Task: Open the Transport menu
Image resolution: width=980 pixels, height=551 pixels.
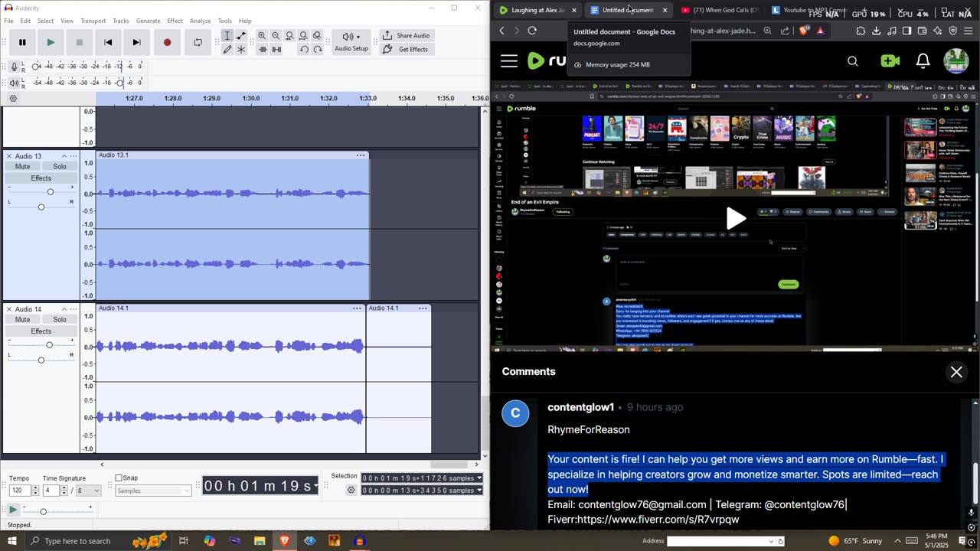Action: tap(93, 21)
